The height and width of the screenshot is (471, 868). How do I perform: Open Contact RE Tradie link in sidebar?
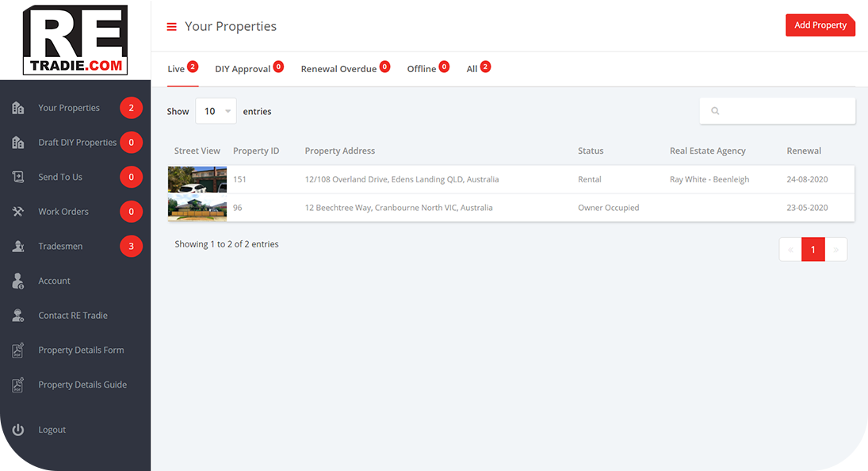[x=73, y=316]
